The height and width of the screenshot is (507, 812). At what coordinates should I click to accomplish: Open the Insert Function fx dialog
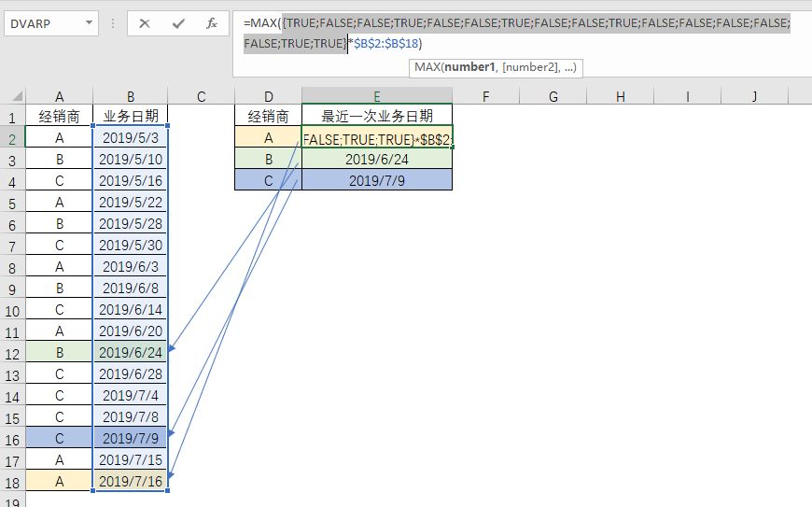[x=212, y=23]
